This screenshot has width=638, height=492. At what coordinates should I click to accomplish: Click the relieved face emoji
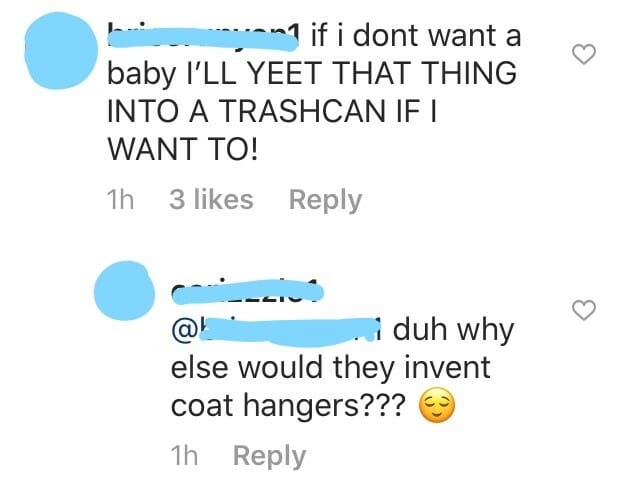437,405
